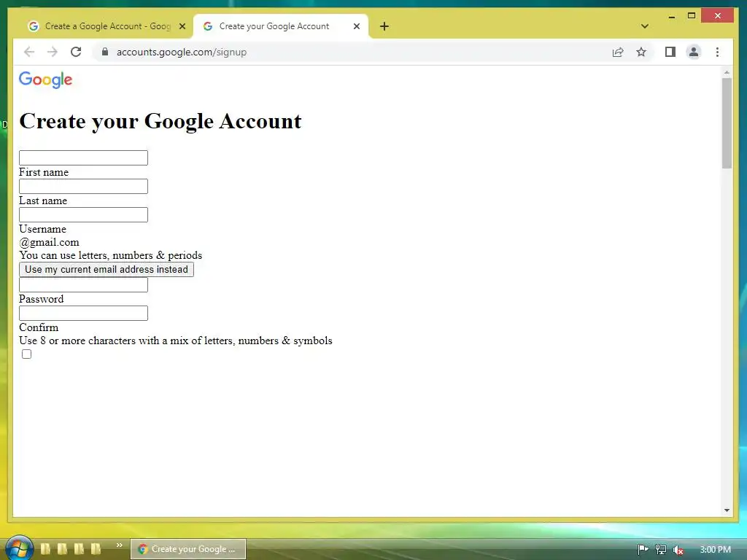
Task: Click the Google logo
Action: [46, 79]
